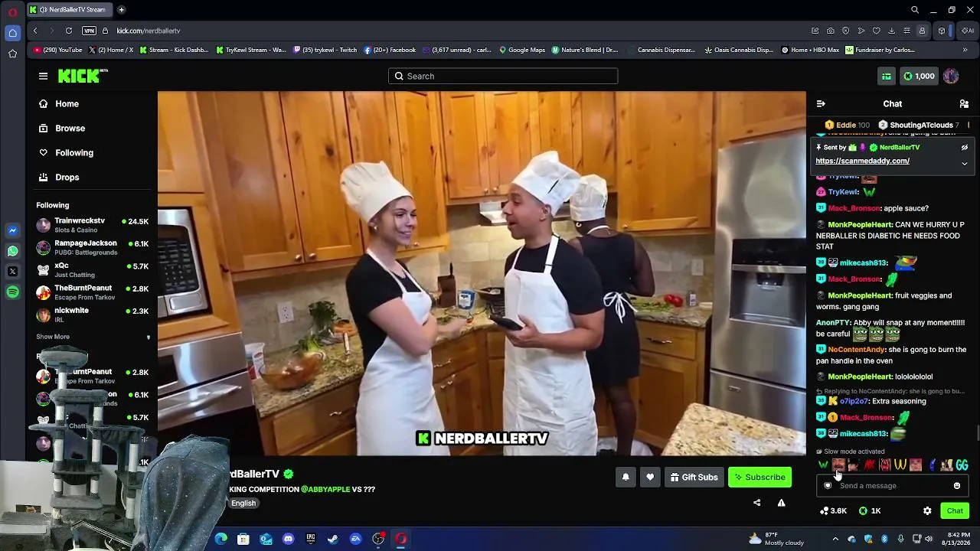980x551 pixels.
Task: Open Opera downloads icon
Action: pyautogui.click(x=892, y=31)
